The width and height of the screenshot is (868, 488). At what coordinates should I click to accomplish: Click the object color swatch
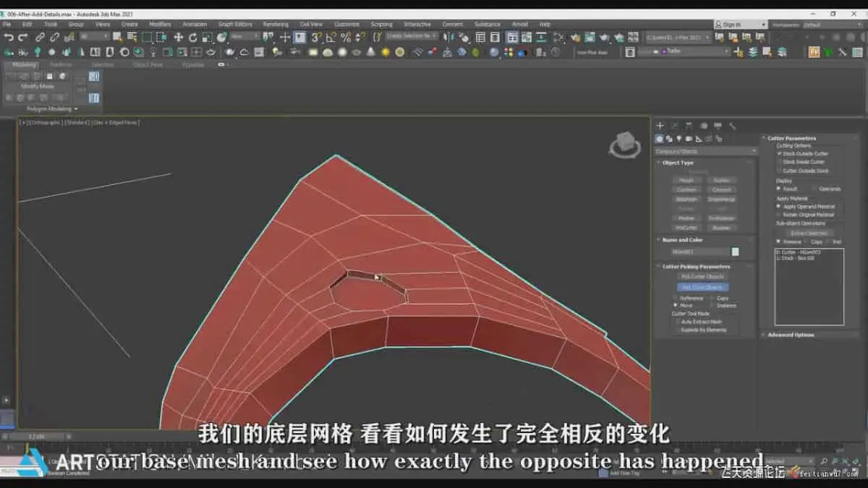(736, 252)
